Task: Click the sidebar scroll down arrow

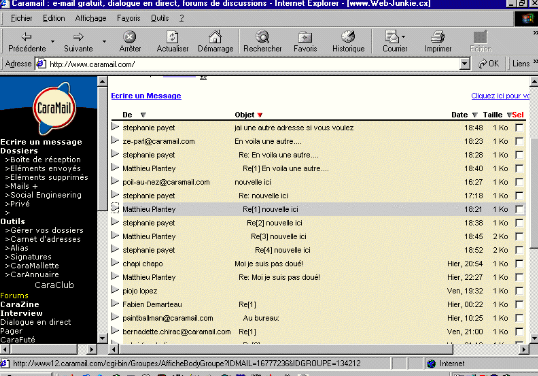Action: point(102,339)
